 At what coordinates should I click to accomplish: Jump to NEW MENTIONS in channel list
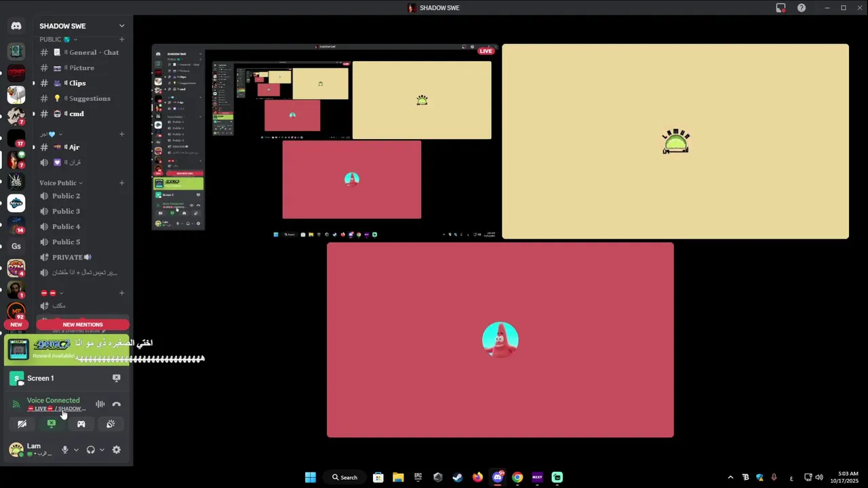(x=83, y=325)
